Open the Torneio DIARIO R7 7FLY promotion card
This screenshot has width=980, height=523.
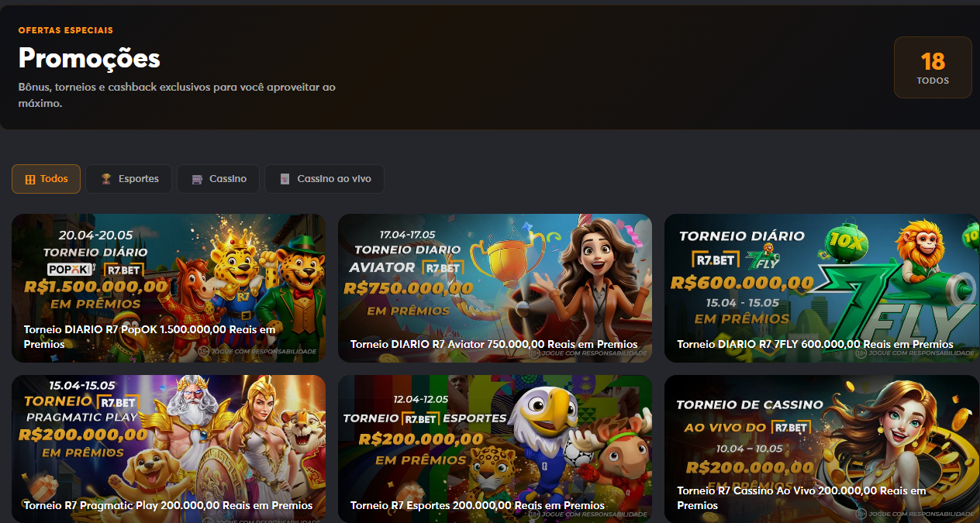coord(822,287)
